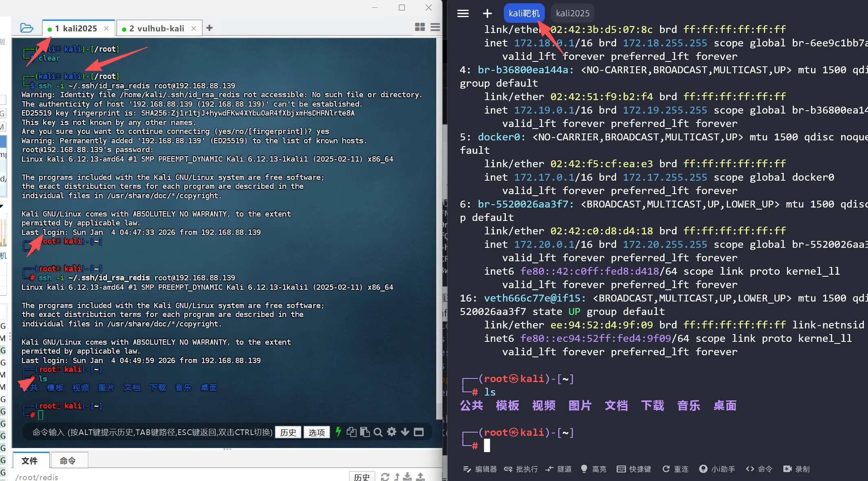Open terminal settings gear icon

click(x=391, y=432)
